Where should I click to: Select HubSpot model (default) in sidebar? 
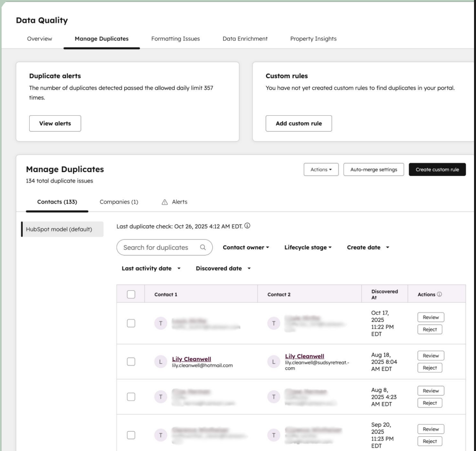(62, 229)
